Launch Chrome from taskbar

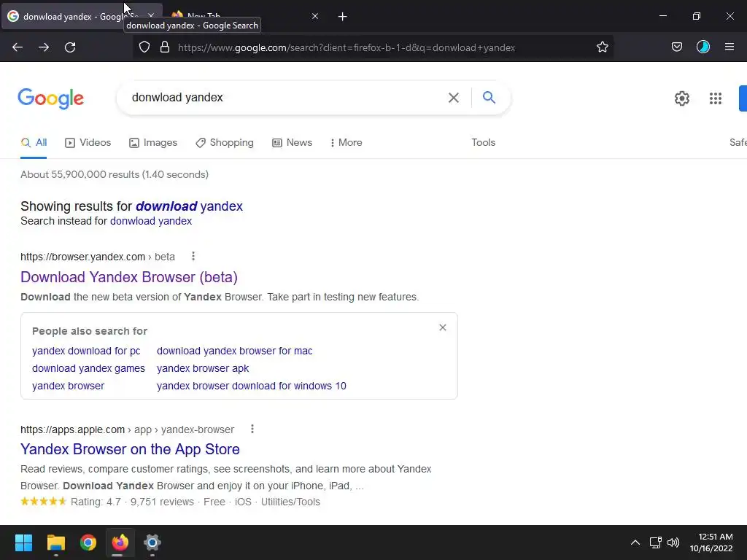[88, 542]
